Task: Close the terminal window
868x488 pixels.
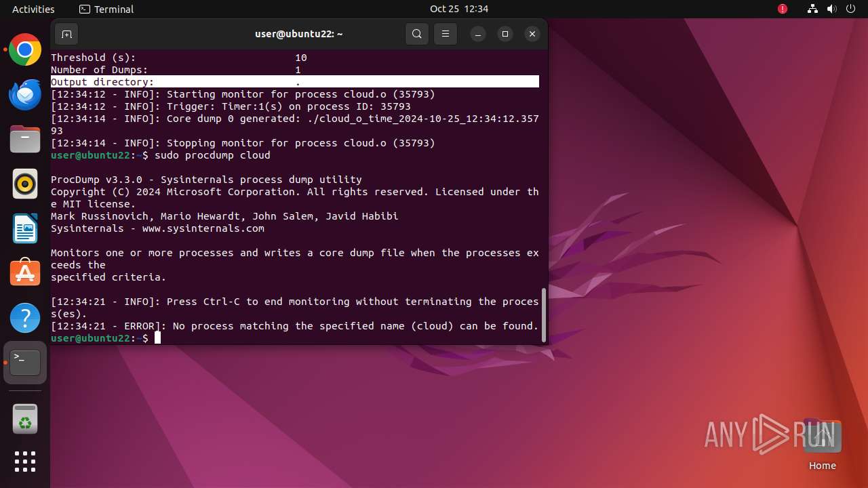Action: pos(532,34)
